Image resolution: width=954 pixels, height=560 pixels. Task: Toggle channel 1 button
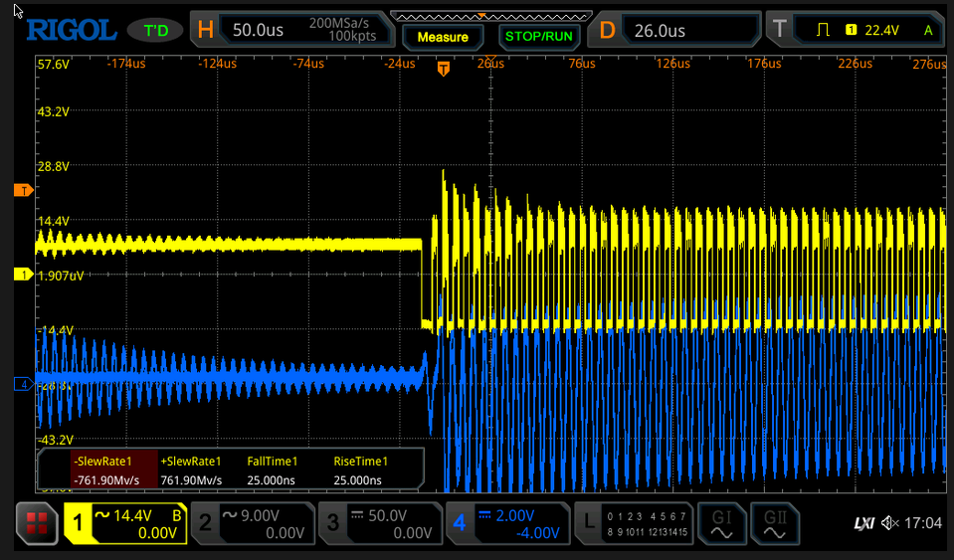pos(124,523)
